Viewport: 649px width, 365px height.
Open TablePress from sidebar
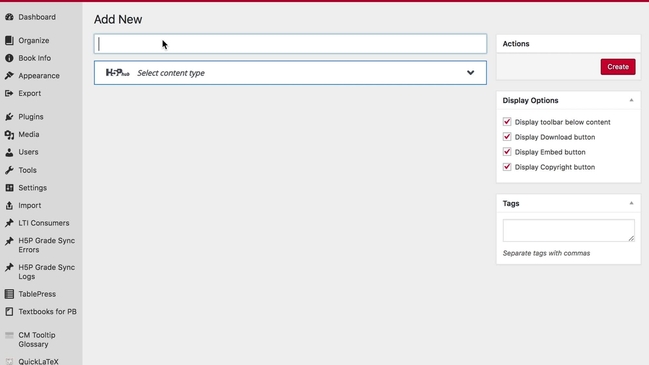click(37, 294)
